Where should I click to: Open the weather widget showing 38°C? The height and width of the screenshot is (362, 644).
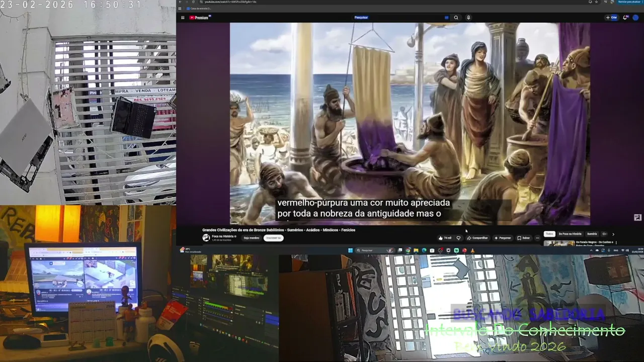[192, 250]
